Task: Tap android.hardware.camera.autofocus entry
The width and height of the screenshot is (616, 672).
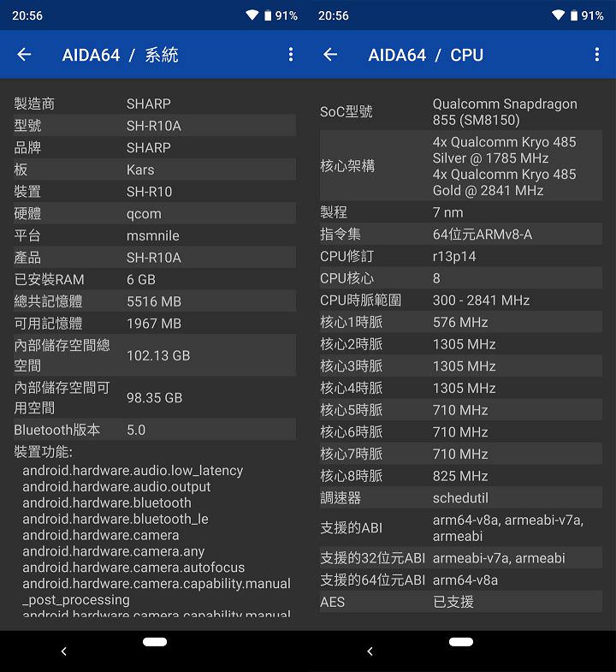Action: point(133,568)
